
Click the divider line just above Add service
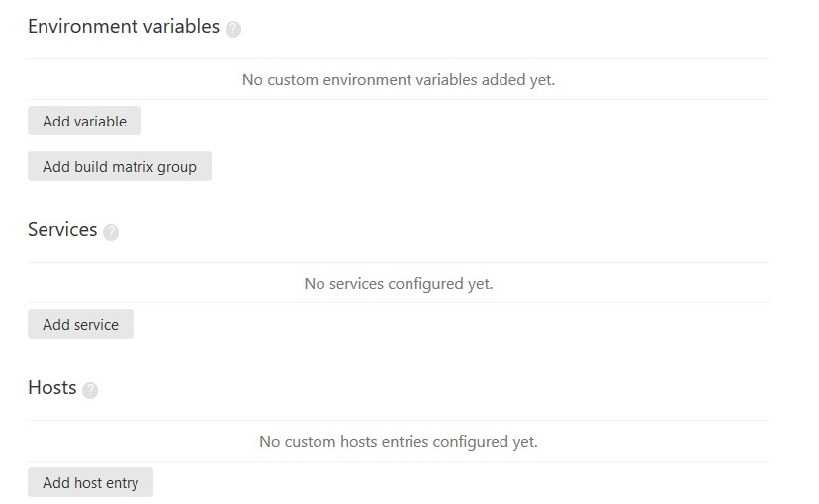tap(399, 302)
